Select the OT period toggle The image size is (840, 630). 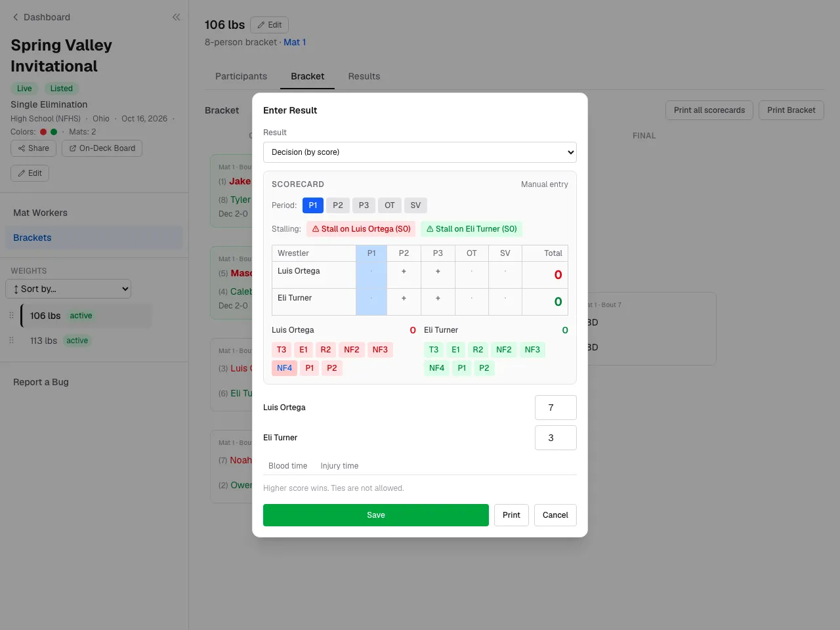pos(390,205)
